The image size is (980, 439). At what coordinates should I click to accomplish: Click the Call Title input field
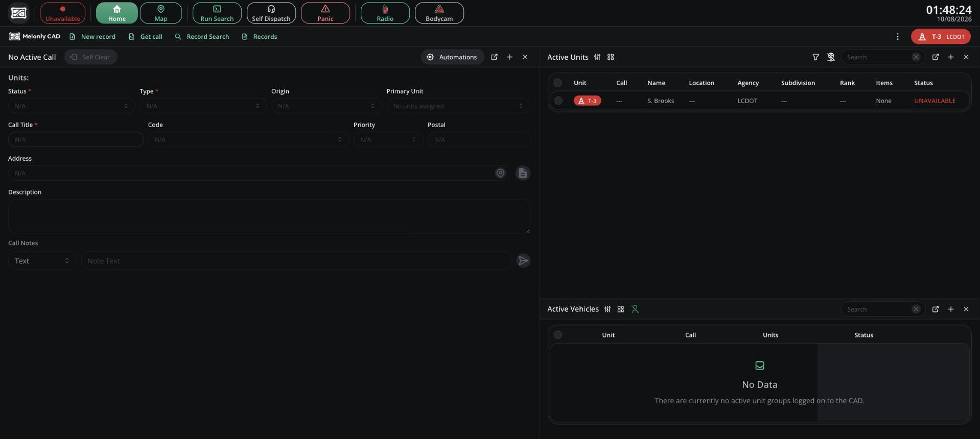[x=76, y=139]
